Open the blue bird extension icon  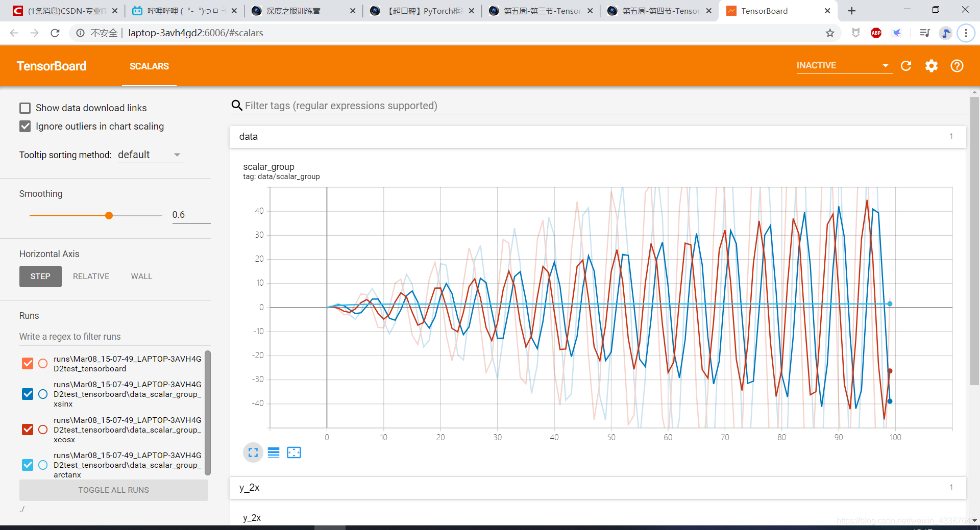(x=897, y=33)
